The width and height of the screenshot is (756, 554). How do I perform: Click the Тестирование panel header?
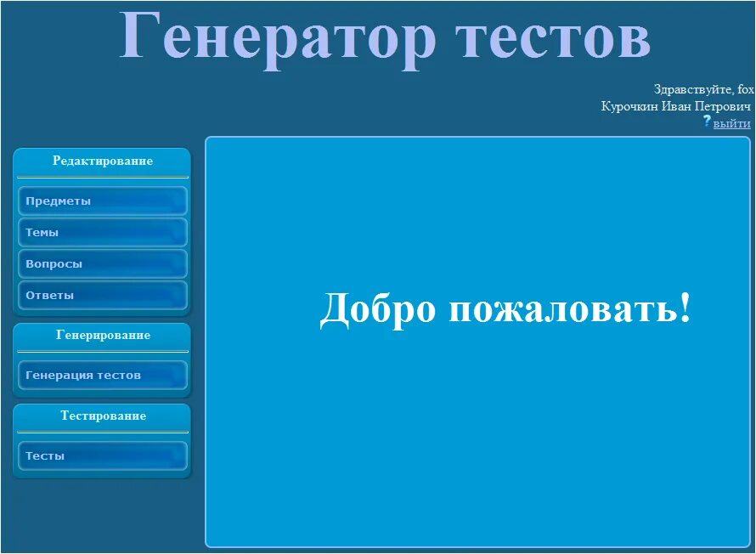103,415
